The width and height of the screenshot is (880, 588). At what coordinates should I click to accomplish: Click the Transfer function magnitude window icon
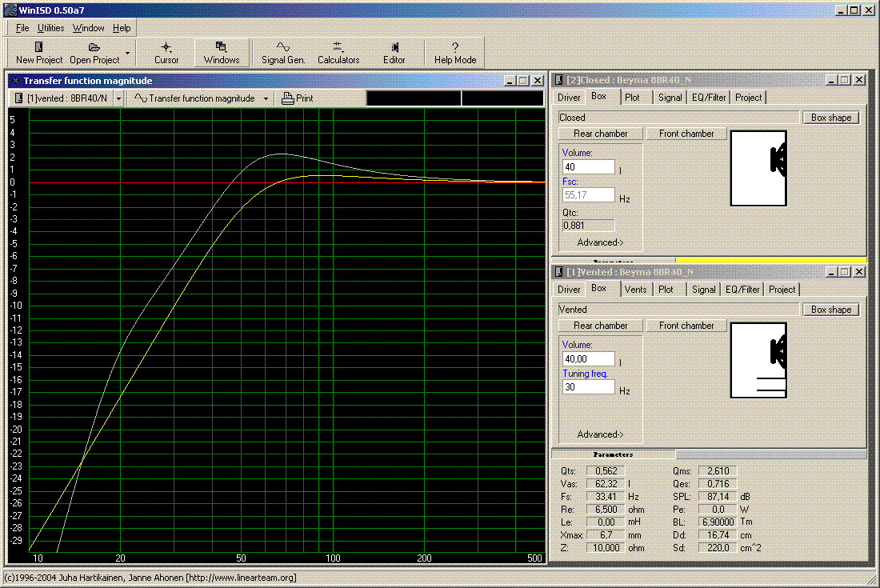(x=16, y=81)
